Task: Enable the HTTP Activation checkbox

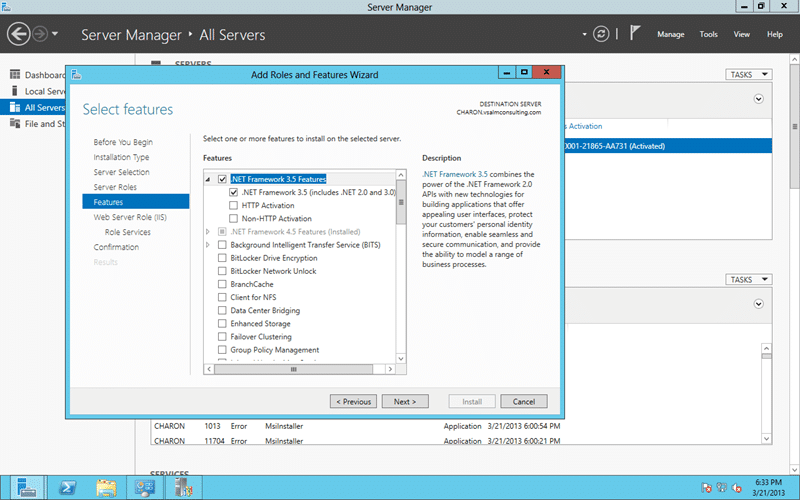Action: (233, 205)
